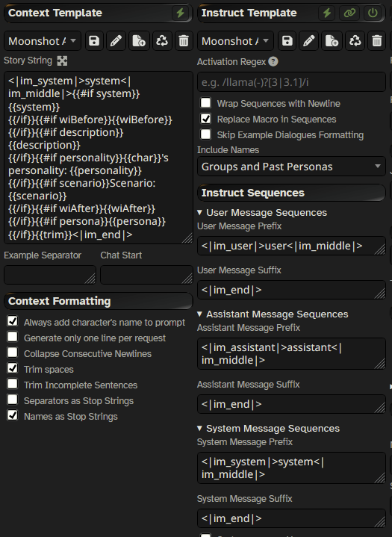The height and width of the screenshot is (537, 392).
Task: Open the Instruct Template Moonshot preset dropdown
Action: point(235,41)
